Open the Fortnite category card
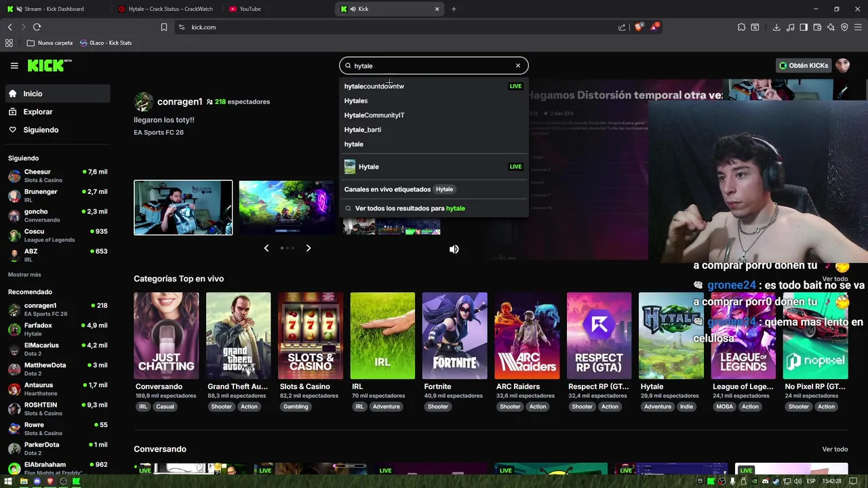868x488 pixels. [454, 335]
